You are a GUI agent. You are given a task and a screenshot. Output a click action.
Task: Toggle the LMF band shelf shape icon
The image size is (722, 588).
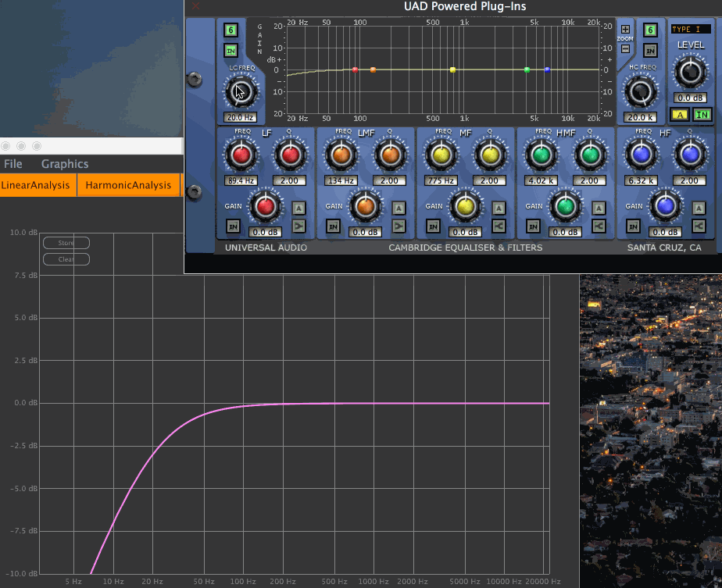pyautogui.click(x=399, y=226)
